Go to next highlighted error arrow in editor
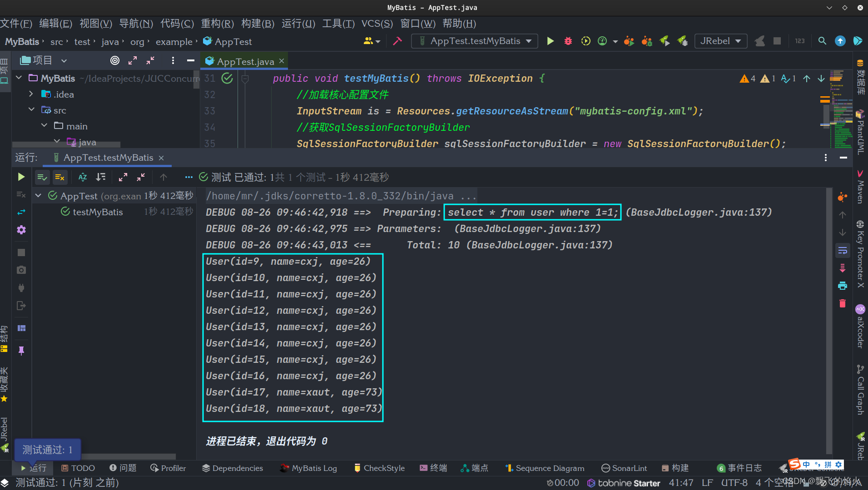The height and width of the screenshot is (490, 868). coord(821,79)
